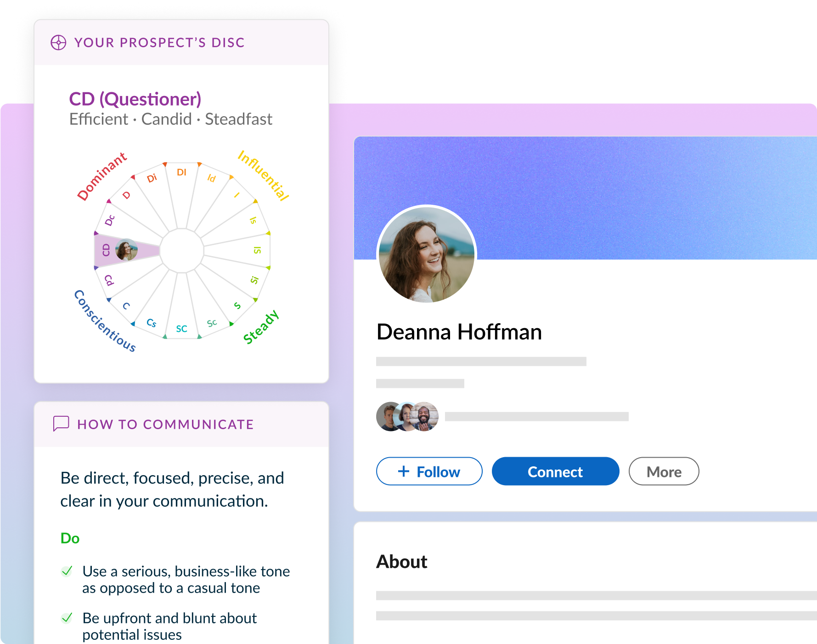Click Deanna Hoffman's profile photo
Screen dimensions: 817x644
tap(427, 255)
